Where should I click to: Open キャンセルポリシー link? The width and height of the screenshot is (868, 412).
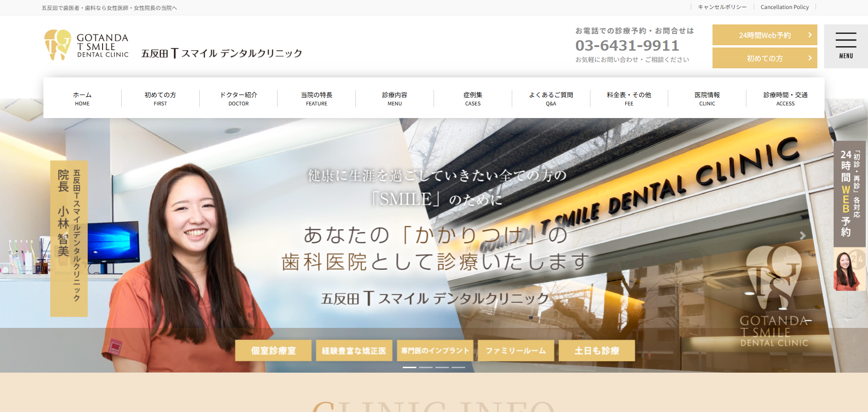(722, 7)
